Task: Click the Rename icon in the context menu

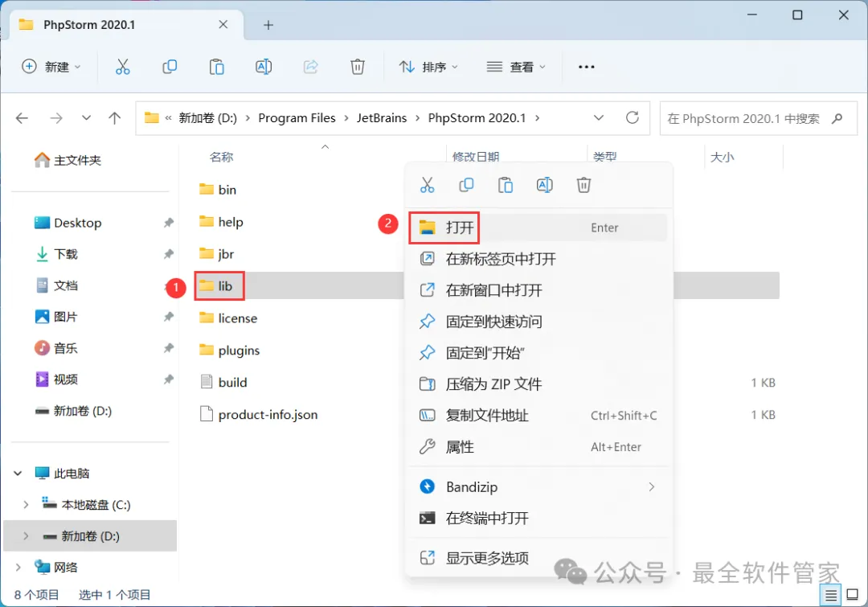Action: pyautogui.click(x=545, y=185)
